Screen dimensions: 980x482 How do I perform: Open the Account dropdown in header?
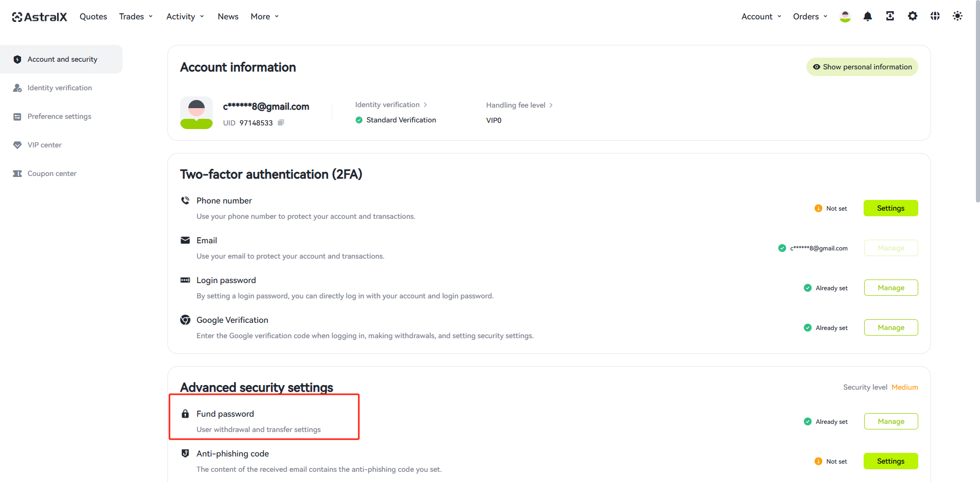[x=761, y=16]
